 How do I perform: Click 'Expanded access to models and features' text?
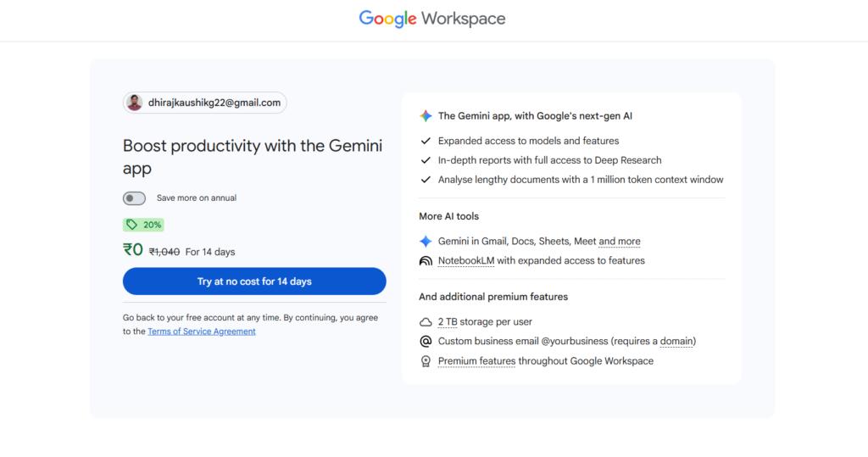coord(529,141)
